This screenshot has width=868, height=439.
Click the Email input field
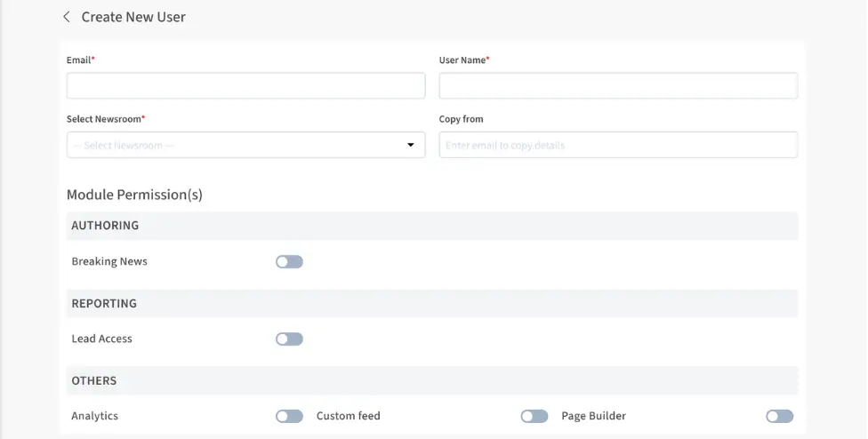(x=245, y=85)
